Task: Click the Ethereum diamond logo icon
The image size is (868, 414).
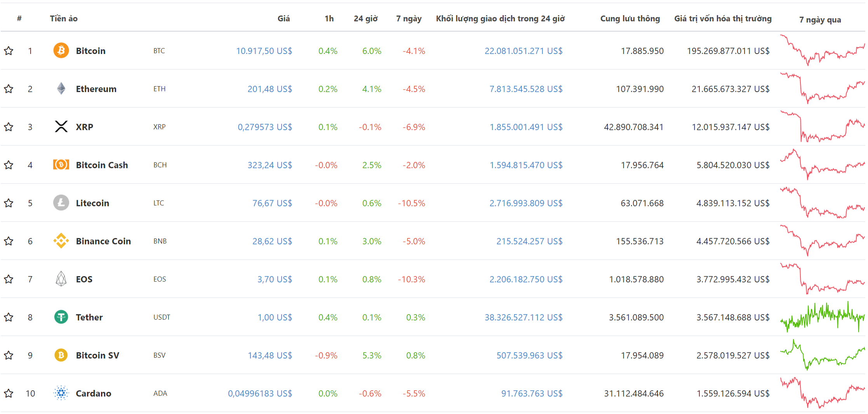Action: [x=61, y=88]
